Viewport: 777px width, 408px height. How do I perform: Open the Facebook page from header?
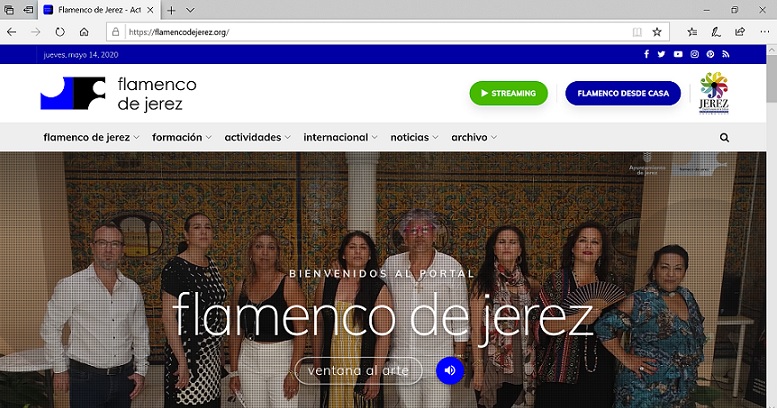coord(645,54)
